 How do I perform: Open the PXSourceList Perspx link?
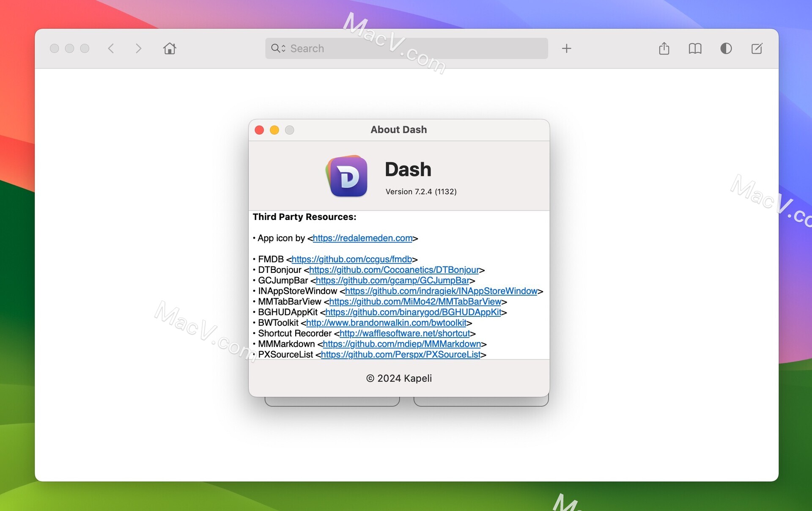(401, 355)
